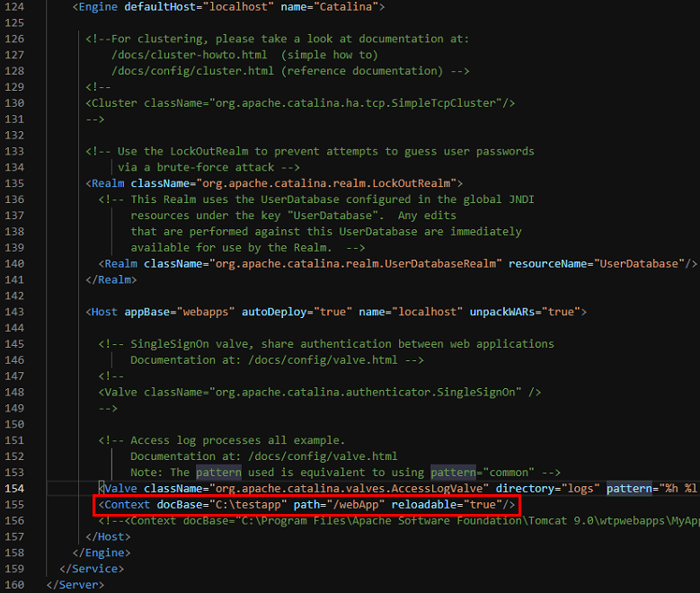
Task: Click "/docs/cluster-howto.html" text
Action: [190, 55]
